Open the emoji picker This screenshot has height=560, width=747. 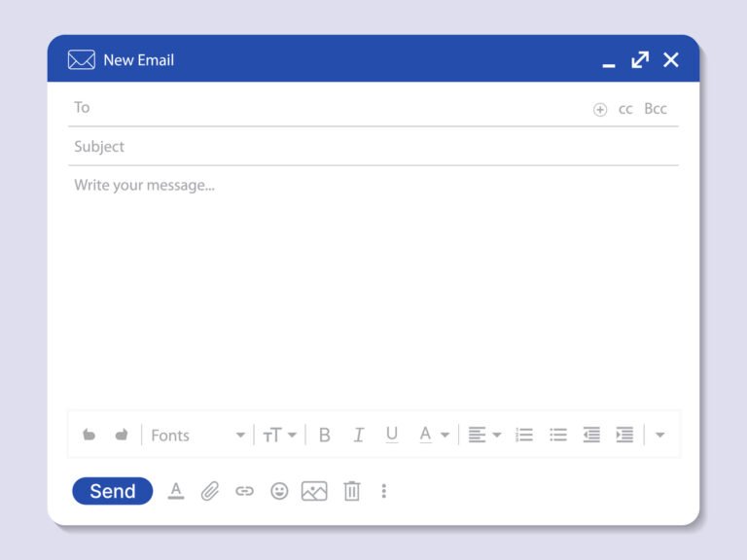coord(279,491)
